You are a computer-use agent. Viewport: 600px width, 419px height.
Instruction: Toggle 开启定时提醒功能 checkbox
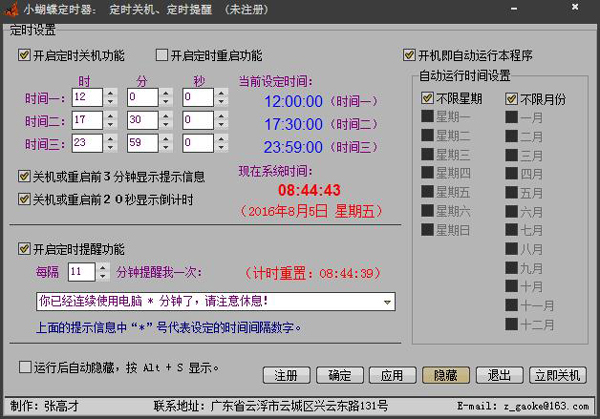tap(24, 249)
